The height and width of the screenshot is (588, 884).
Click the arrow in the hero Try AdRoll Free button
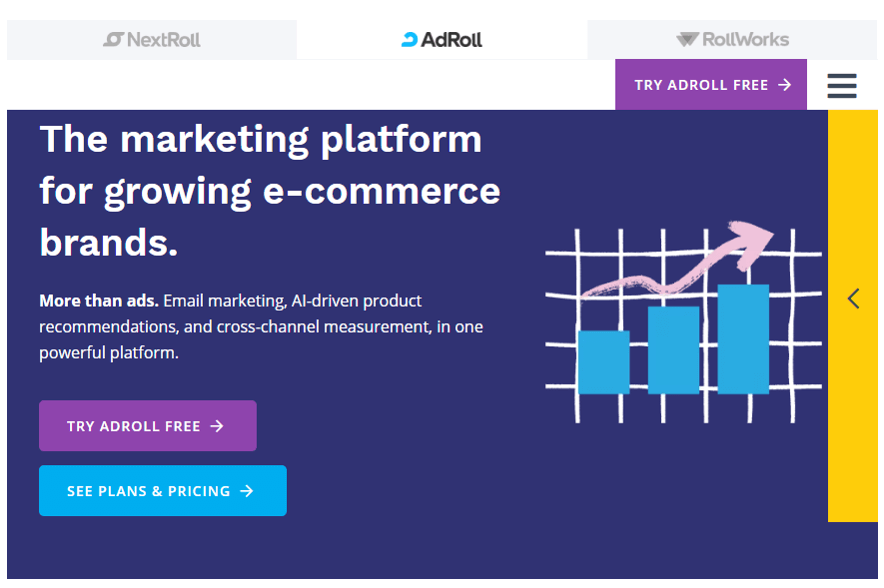coord(217,426)
